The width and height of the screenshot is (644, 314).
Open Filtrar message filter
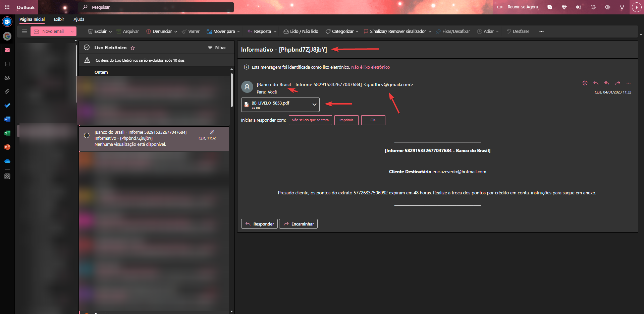(217, 48)
